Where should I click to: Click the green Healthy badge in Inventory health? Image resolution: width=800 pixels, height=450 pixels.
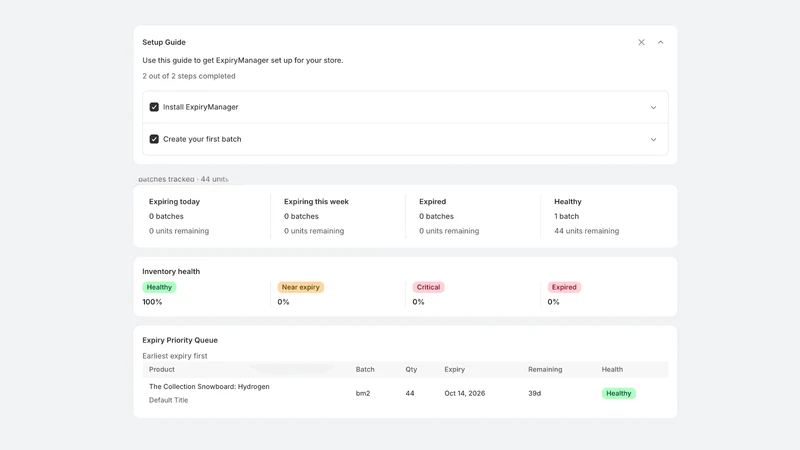159,287
